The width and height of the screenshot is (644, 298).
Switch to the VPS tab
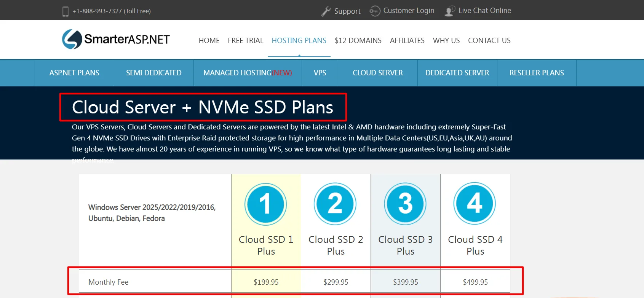[x=320, y=73]
